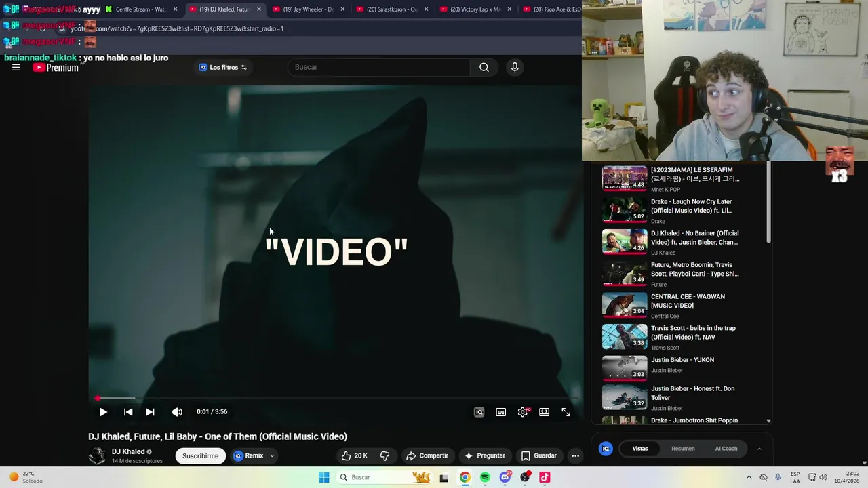Switch to the Victory Lap browser tab
Screen dimensions: 868x488
475,9
